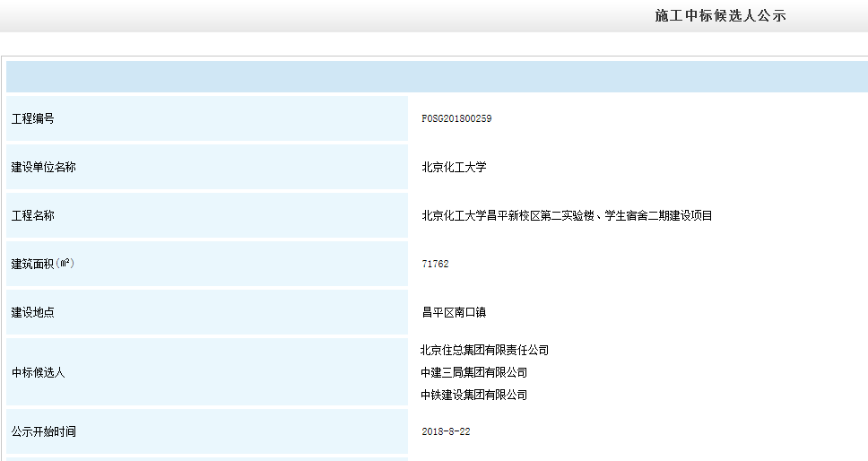
Task: Select the start date 2018-8-22
Action: click(x=446, y=431)
